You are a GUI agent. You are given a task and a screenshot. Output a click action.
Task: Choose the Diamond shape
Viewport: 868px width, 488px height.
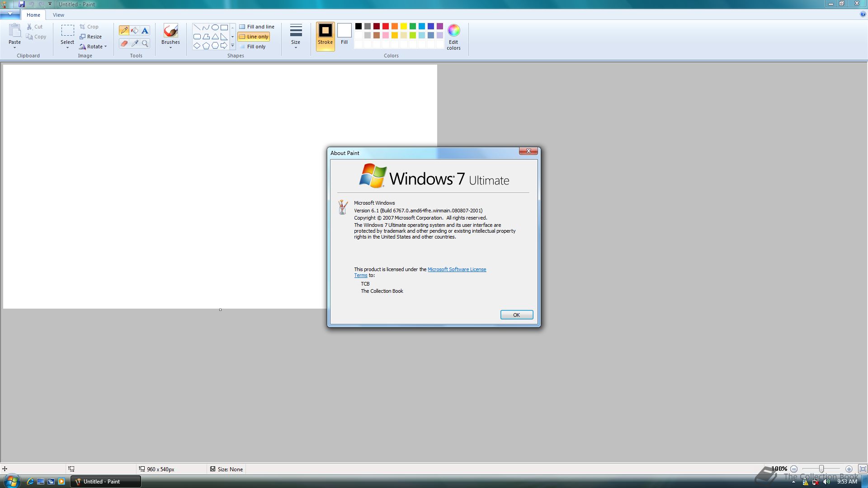pos(197,46)
